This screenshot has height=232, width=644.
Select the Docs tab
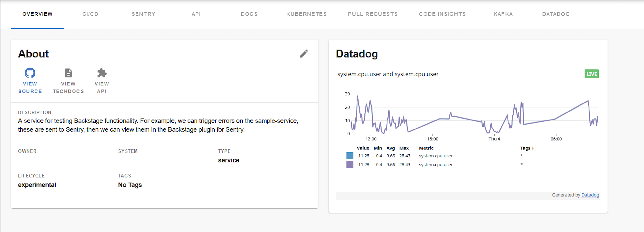[249, 14]
